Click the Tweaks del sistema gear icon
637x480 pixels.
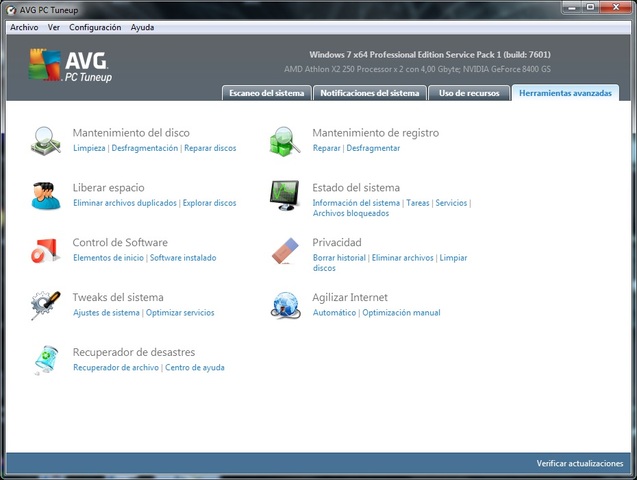coord(46,305)
